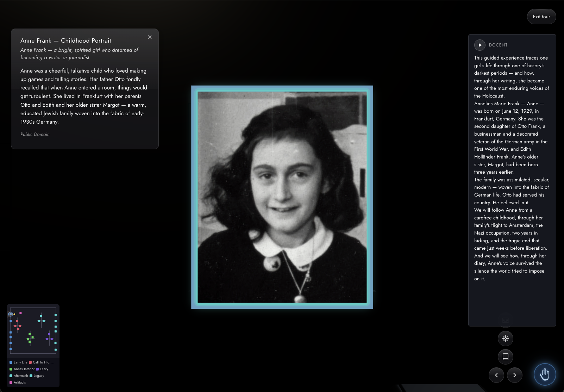Click the green Annex Interior legend swatch
Viewport: 564px width, 392px height.
point(11,369)
